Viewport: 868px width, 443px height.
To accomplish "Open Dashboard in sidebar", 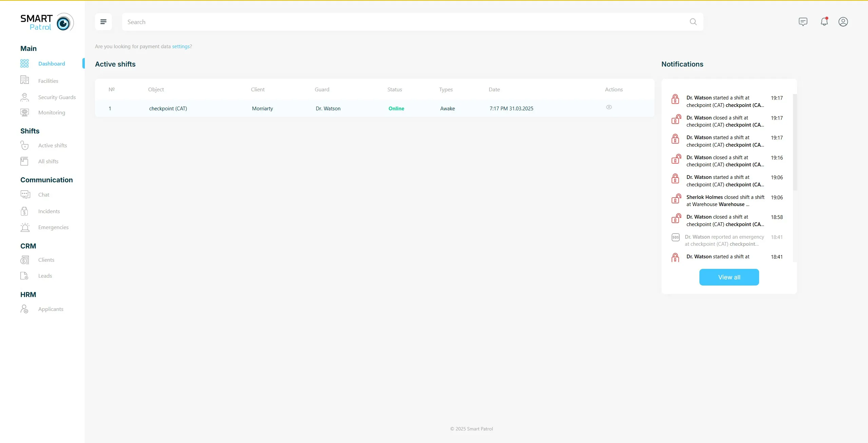I will [x=52, y=63].
